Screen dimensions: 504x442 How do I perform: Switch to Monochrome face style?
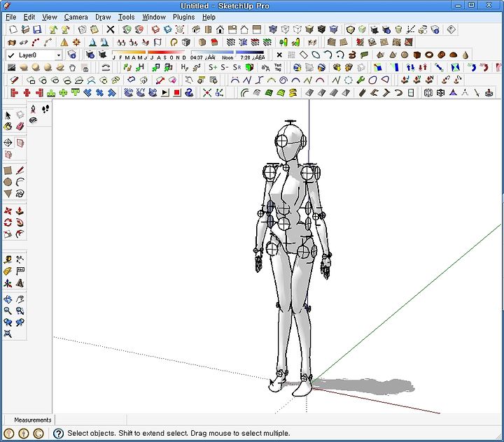click(x=334, y=29)
